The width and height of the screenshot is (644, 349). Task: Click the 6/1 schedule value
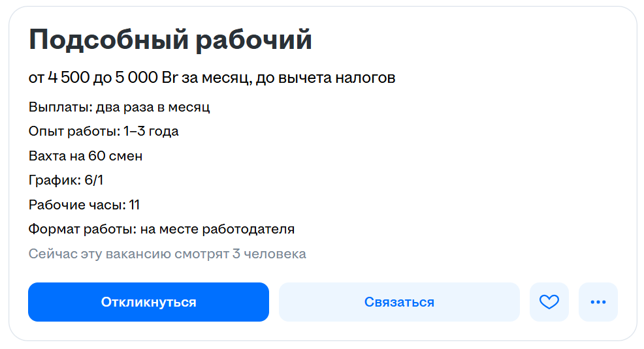coord(94,181)
